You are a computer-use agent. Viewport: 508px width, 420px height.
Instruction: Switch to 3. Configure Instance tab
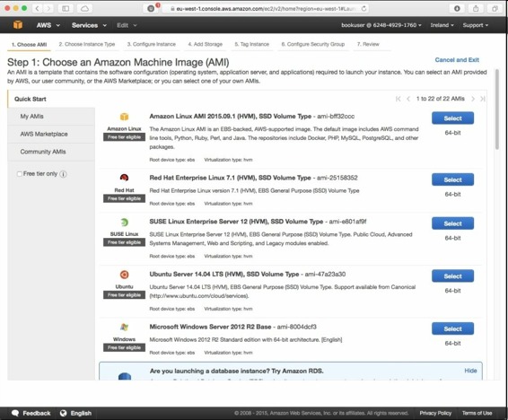coord(152,44)
